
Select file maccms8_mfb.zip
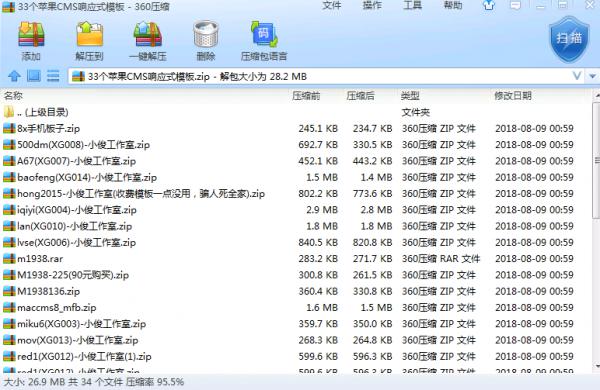[297, 307]
